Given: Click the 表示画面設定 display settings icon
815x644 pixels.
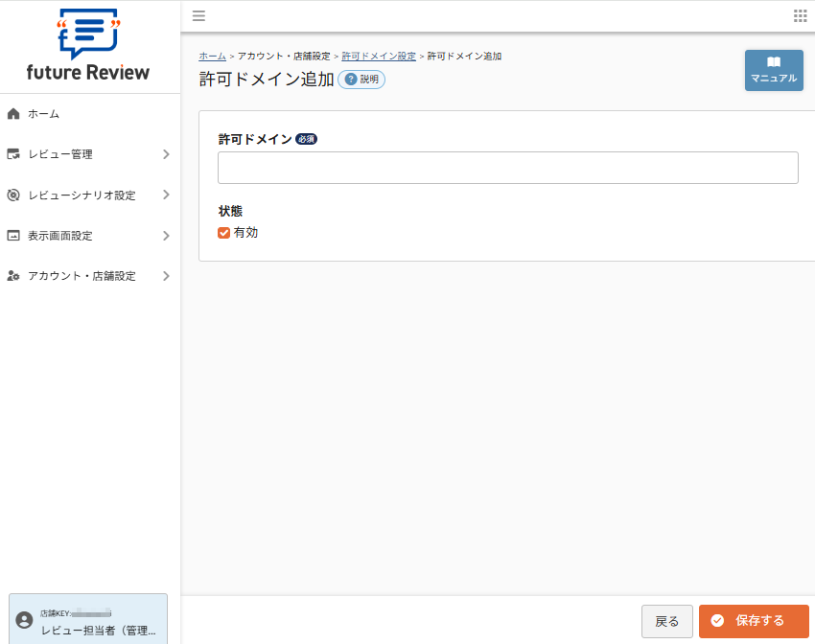Looking at the screenshot, I should [13, 235].
